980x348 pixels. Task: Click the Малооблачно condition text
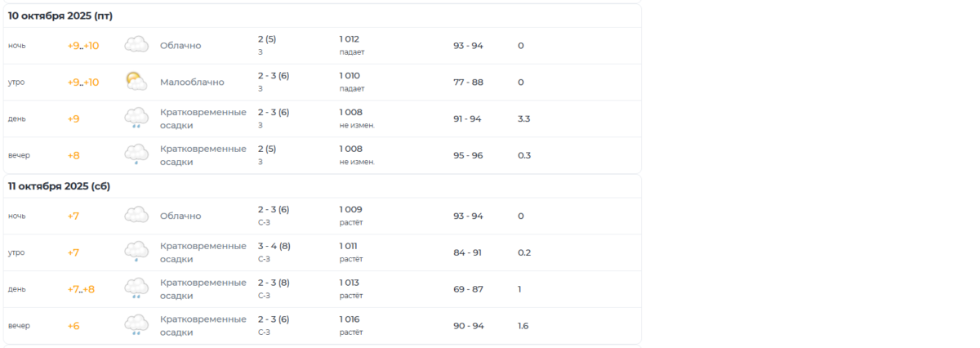[192, 82]
